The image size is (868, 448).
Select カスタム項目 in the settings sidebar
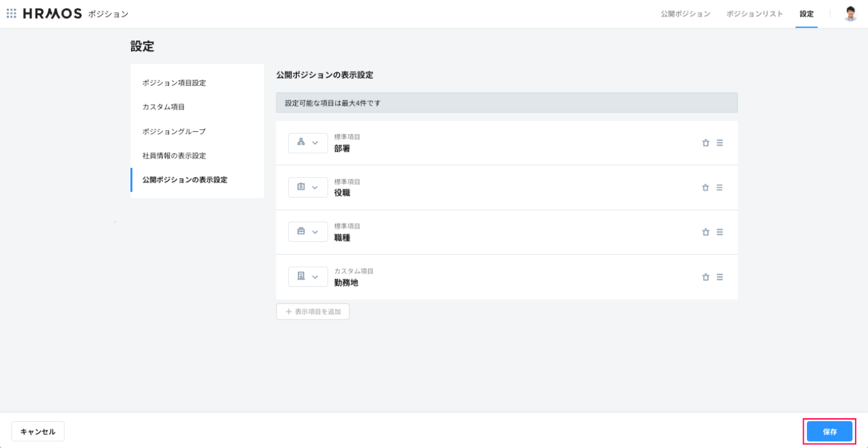point(163,107)
